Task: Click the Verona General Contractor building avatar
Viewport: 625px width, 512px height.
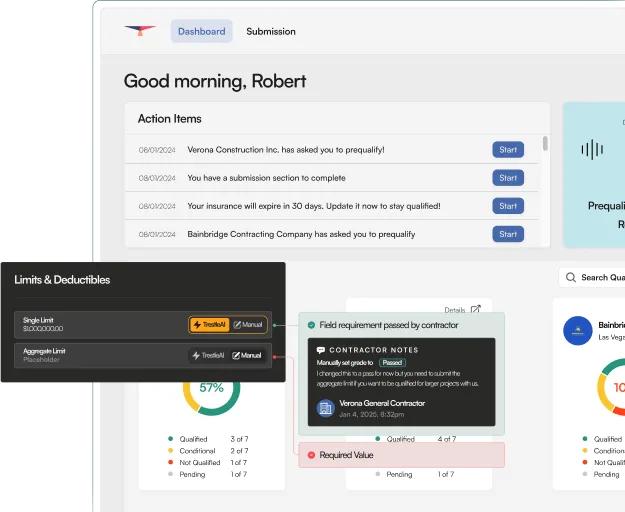Action: 326,408
